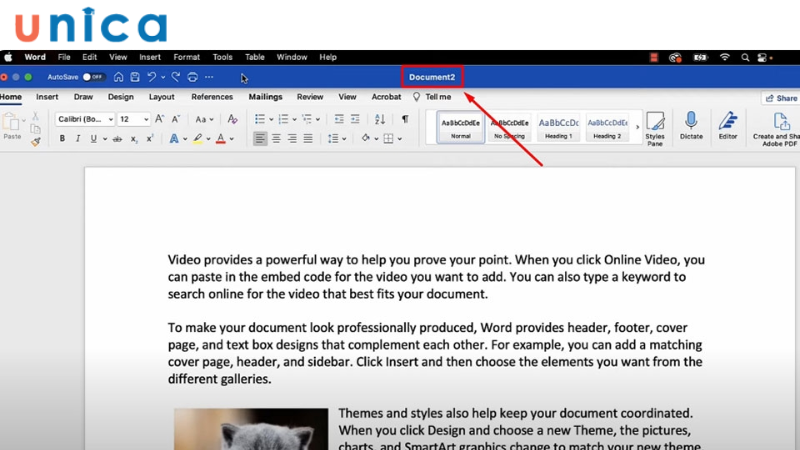The height and width of the screenshot is (450, 800).
Task: Click Tell me search box
Action: 432,97
